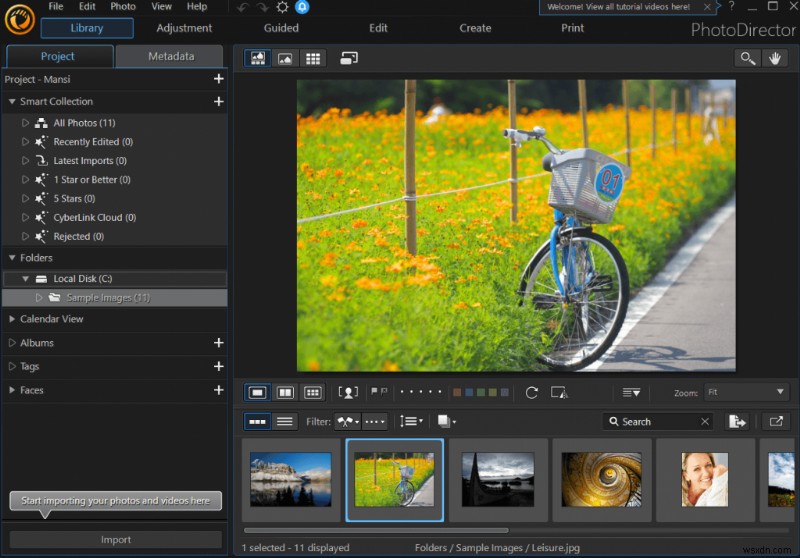Image resolution: width=800 pixels, height=558 pixels.
Task: Switch to viewer and browser mode
Action: (x=259, y=58)
